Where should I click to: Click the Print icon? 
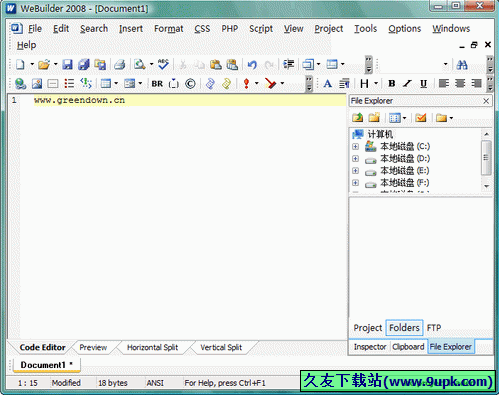pyautogui.click(x=120, y=64)
